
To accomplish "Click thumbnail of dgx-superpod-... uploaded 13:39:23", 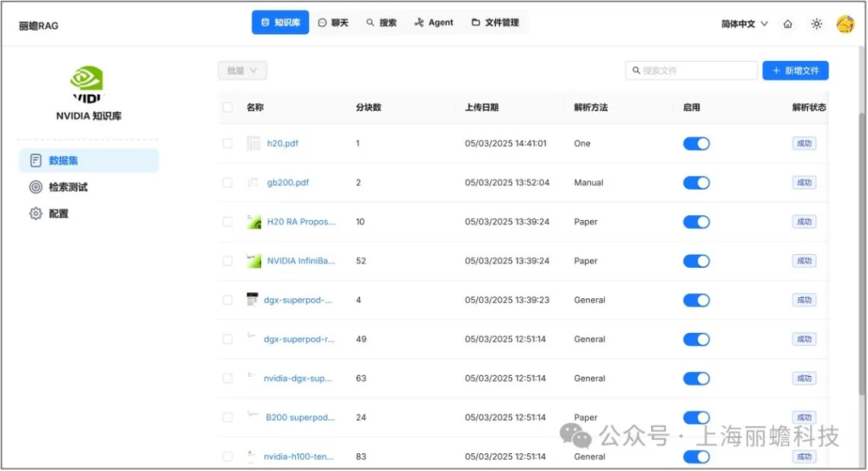I will coord(253,299).
